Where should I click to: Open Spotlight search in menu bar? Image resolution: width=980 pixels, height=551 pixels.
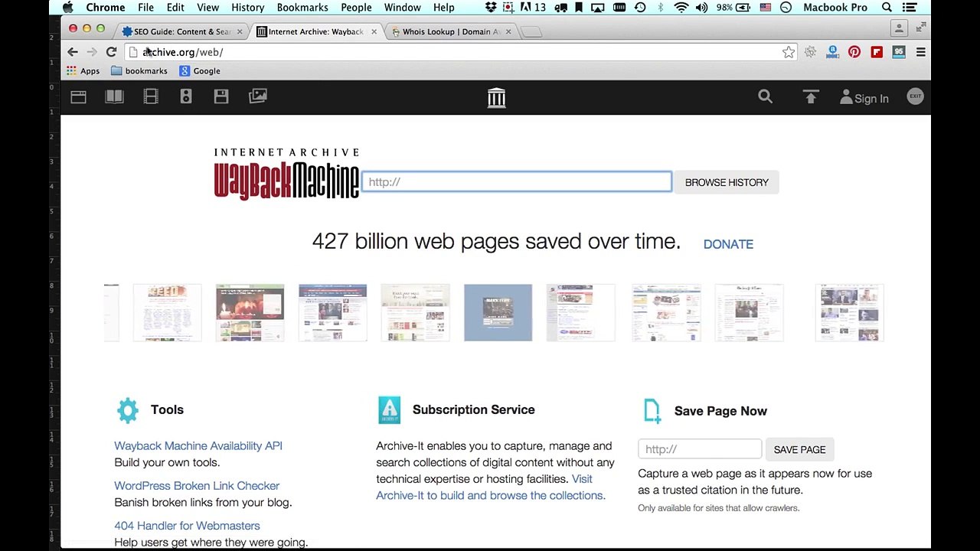click(887, 8)
